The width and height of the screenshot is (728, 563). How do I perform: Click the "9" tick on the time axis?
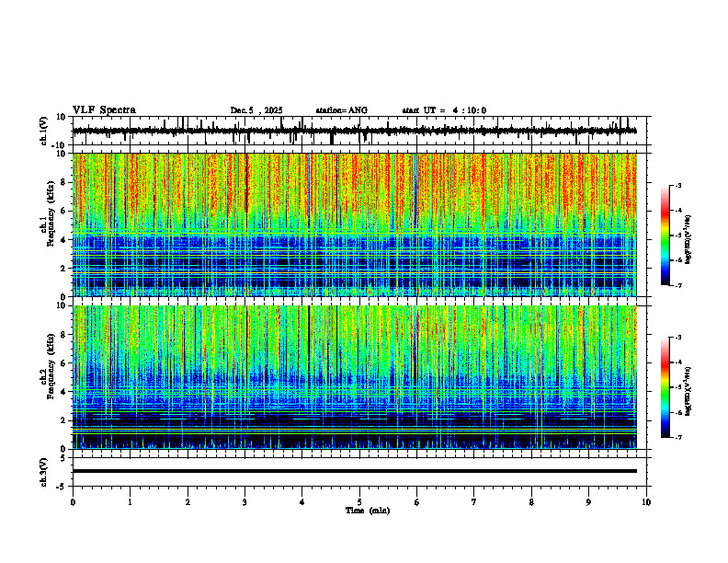(x=588, y=502)
